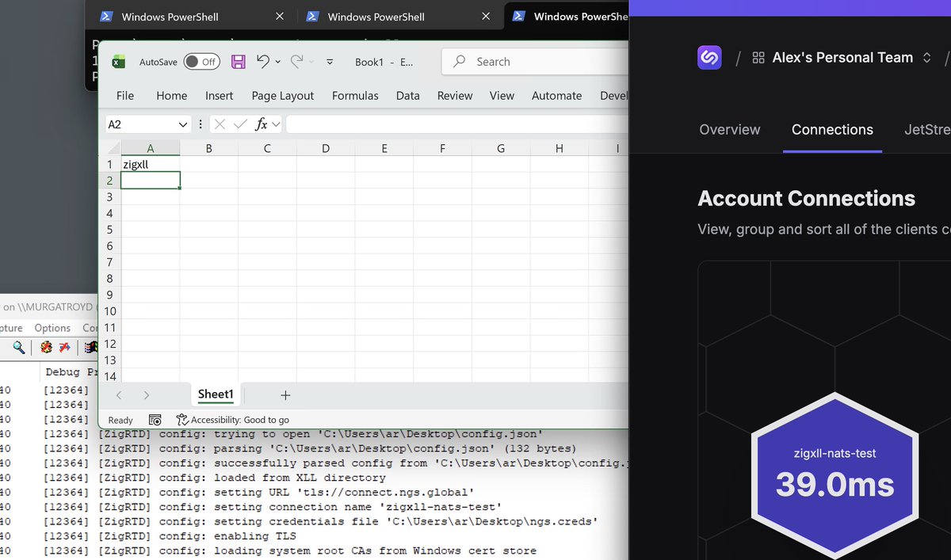Image resolution: width=951 pixels, height=560 pixels.
Task: Toggle the AutoSave switch in Excel
Action: coord(201,62)
